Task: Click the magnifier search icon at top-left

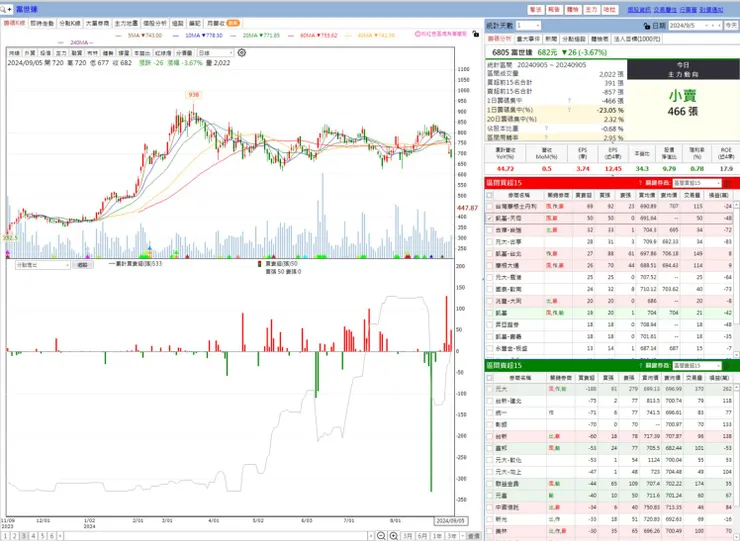Action: (3, 9)
